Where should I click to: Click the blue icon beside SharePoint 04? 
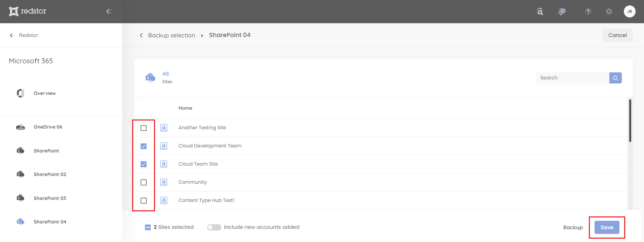(21, 222)
